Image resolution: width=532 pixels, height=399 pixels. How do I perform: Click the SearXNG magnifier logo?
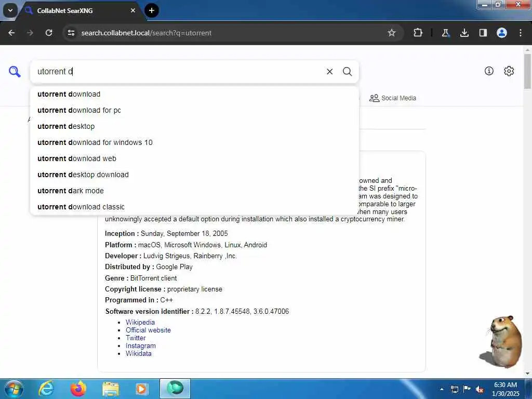pyautogui.click(x=15, y=72)
